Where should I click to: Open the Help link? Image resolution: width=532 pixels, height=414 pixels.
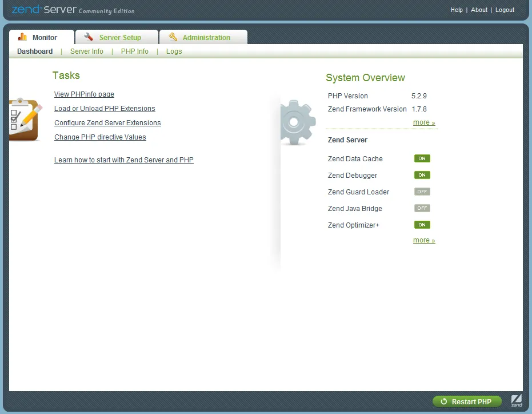pyautogui.click(x=457, y=10)
